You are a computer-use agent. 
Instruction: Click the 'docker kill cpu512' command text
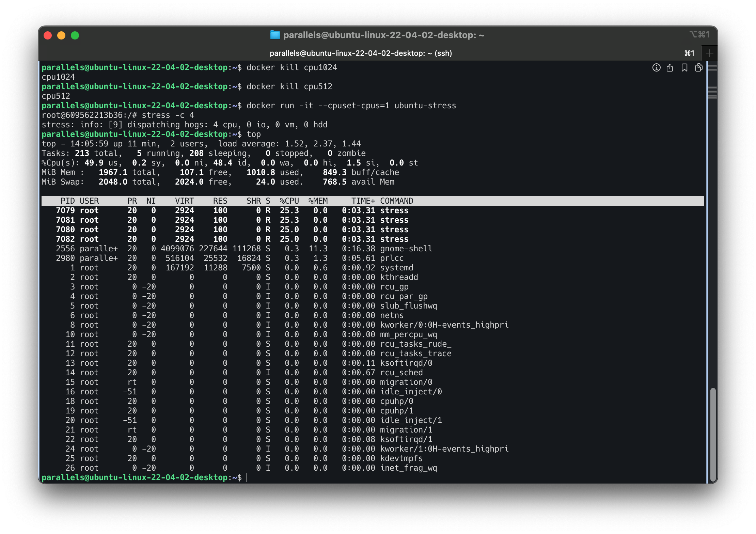289,87
